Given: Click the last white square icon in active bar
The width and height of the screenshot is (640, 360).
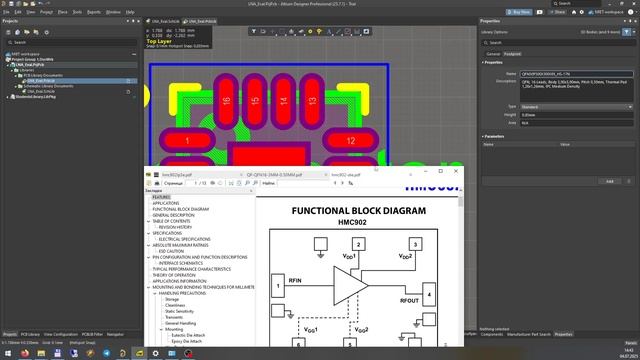Looking at the screenshot, I should [x=367, y=31].
